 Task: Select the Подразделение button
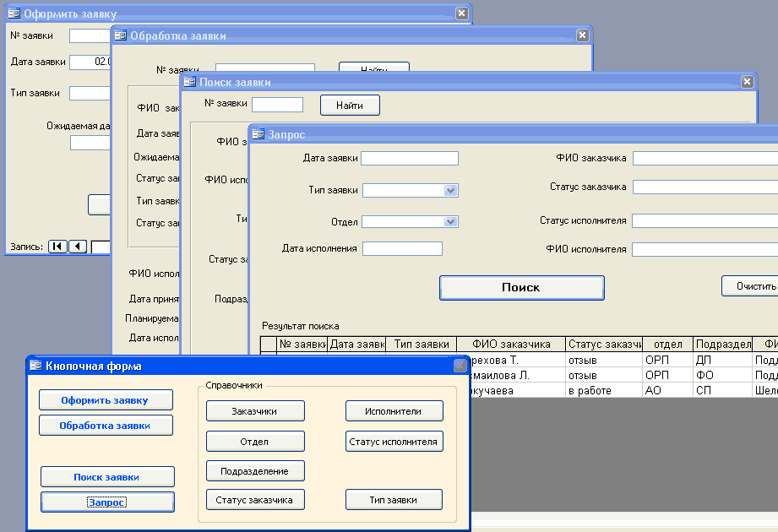point(255,471)
